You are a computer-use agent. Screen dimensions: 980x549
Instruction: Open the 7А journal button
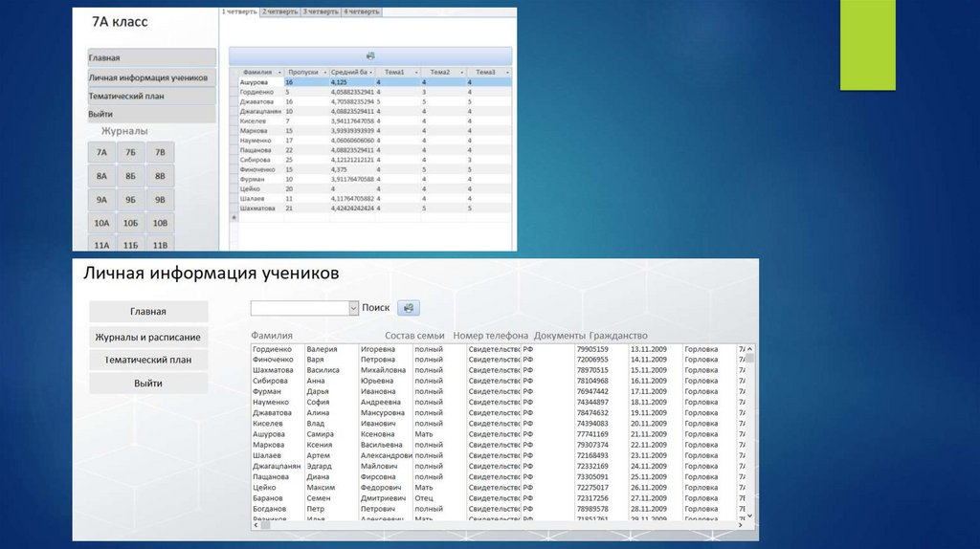(101, 152)
